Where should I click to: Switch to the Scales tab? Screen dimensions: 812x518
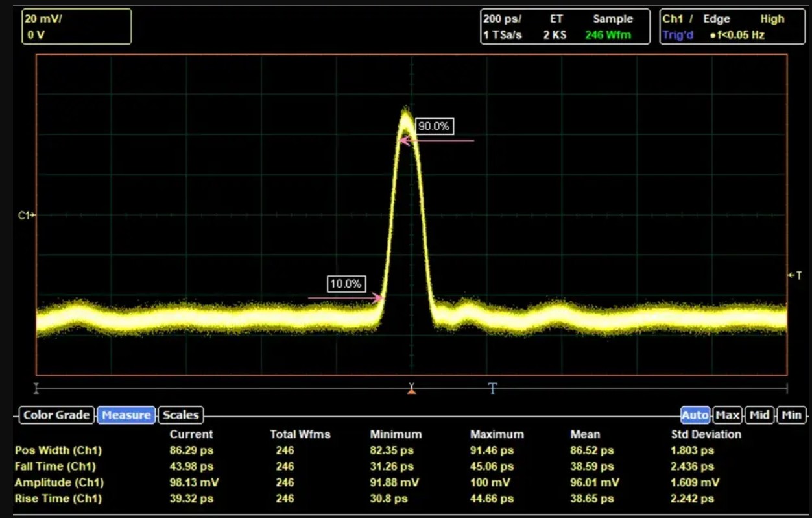point(181,415)
